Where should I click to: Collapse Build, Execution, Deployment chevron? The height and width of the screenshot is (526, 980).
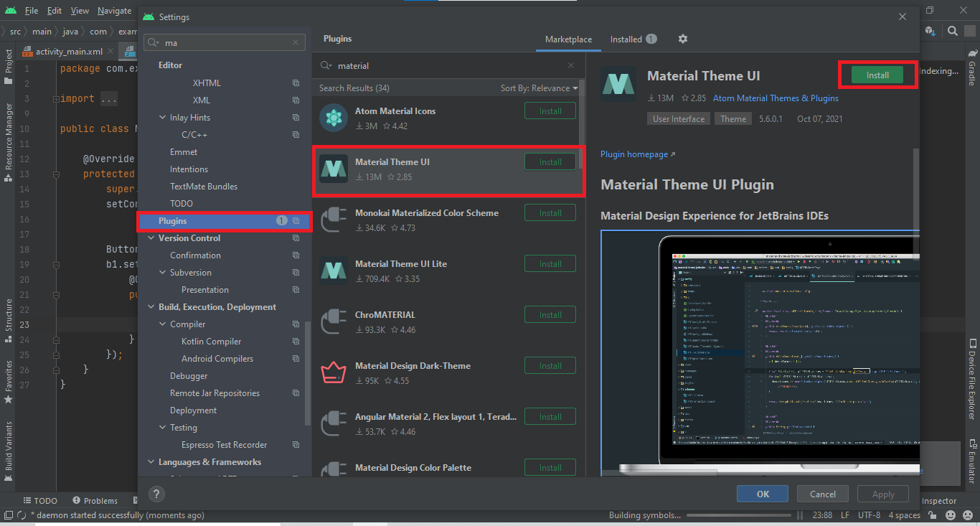[151, 307]
